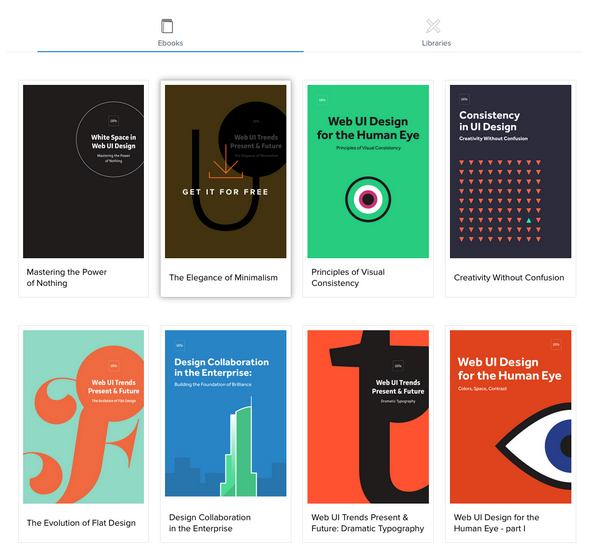Click the Ebooks book icon
Image resolution: width=599 pixels, height=550 pixels.
167,26
